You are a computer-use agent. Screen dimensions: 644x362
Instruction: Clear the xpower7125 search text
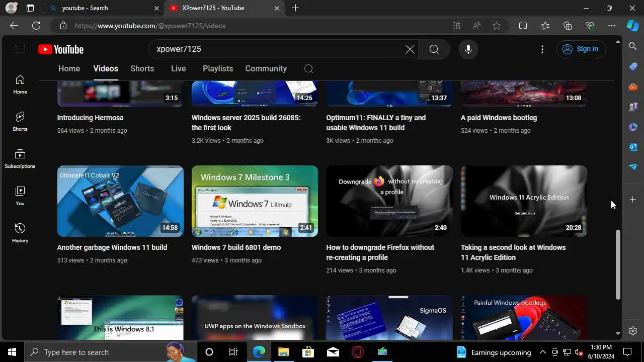tap(410, 49)
